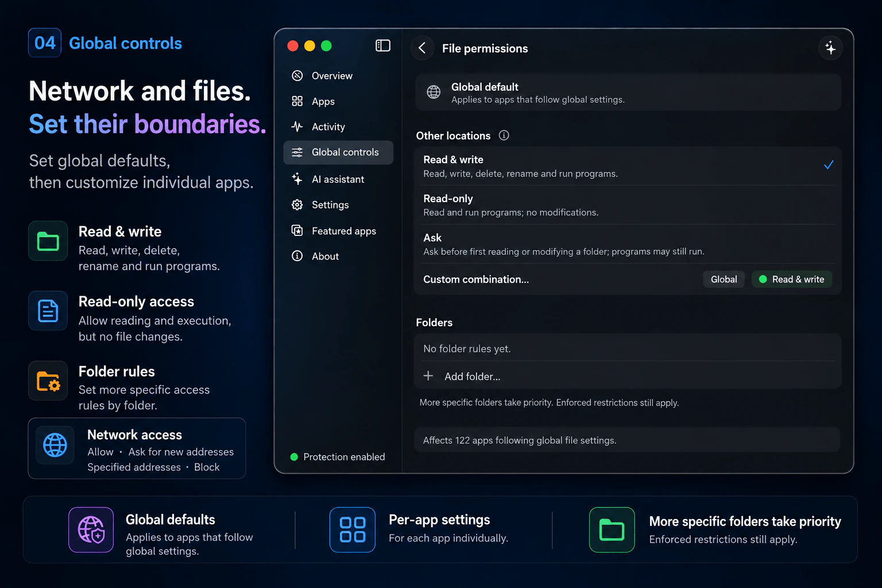Click the document icon beside Read-only access

click(x=48, y=311)
